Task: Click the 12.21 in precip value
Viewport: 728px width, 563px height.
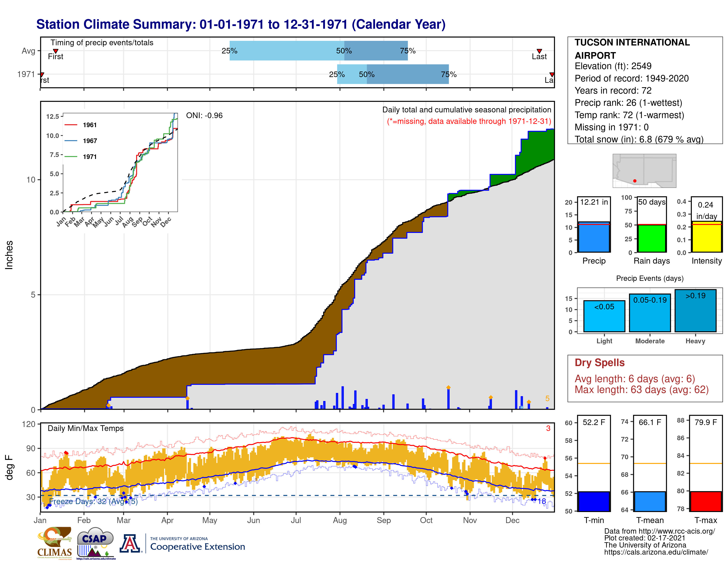Action: click(594, 202)
